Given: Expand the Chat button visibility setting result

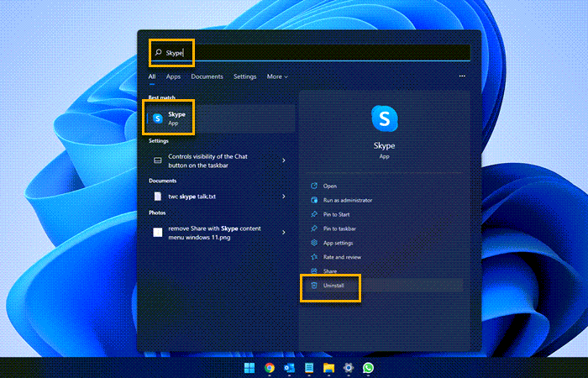Looking at the screenshot, I should 284,160.
